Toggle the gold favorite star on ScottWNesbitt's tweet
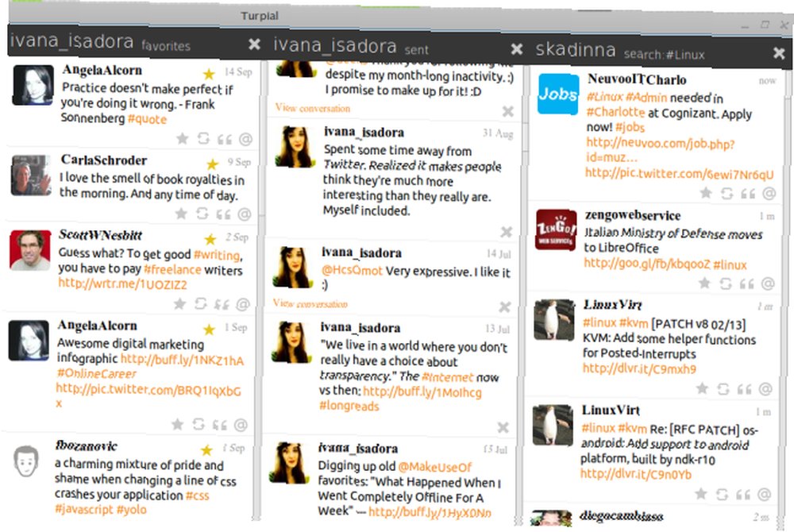This screenshot has height=532, width=794. pyautogui.click(x=210, y=239)
